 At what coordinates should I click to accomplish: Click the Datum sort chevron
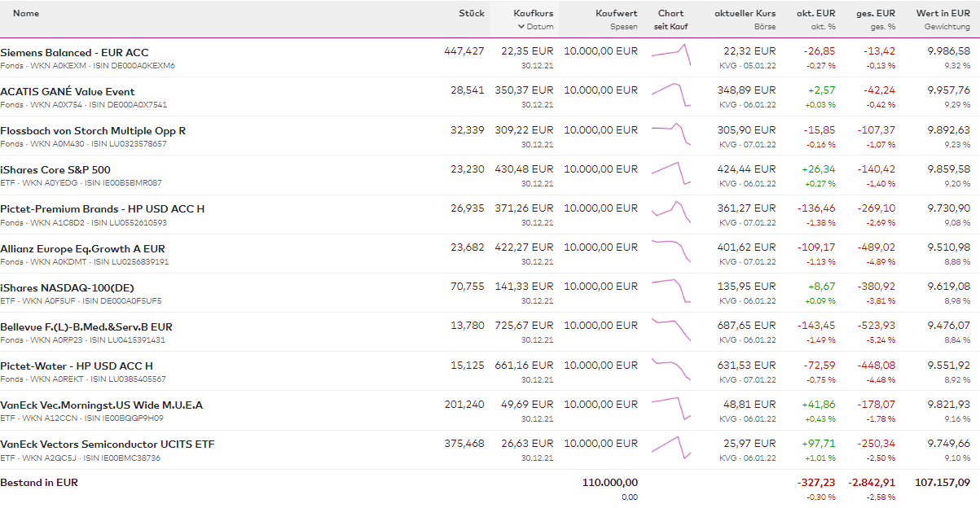point(521,27)
